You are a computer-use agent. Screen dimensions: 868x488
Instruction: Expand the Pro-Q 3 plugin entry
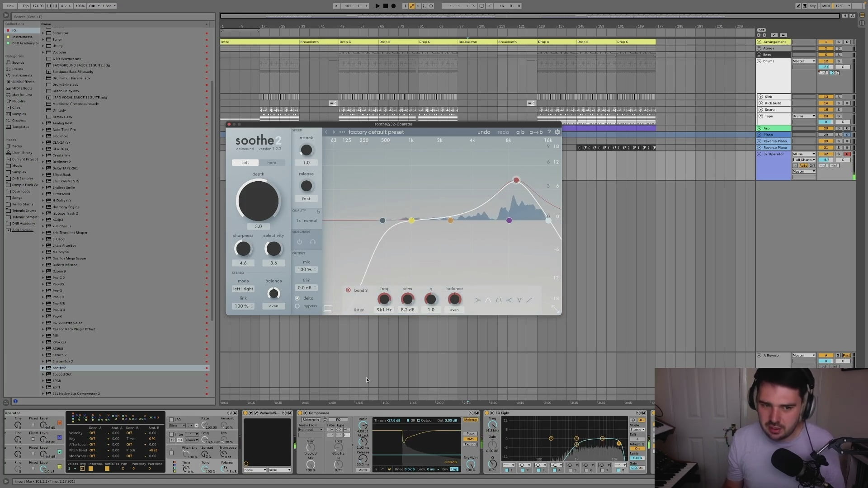tap(43, 310)
